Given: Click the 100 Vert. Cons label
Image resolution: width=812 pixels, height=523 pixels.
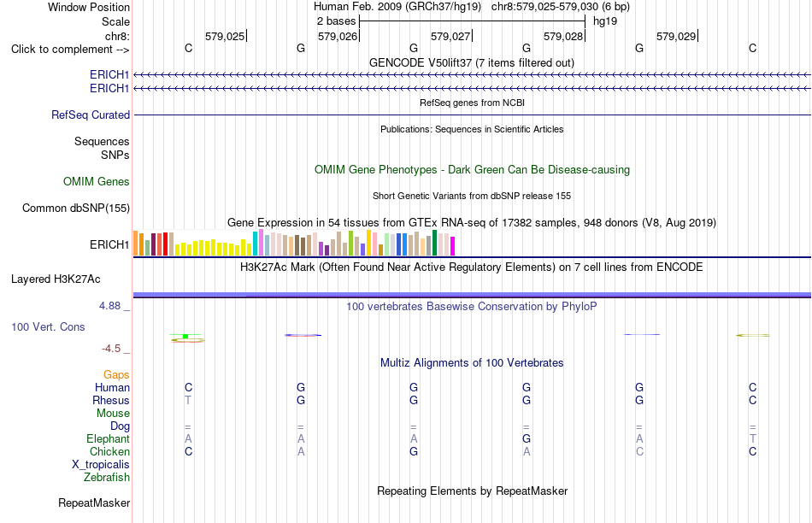Looking at the screenshot, I should [48, 326].
